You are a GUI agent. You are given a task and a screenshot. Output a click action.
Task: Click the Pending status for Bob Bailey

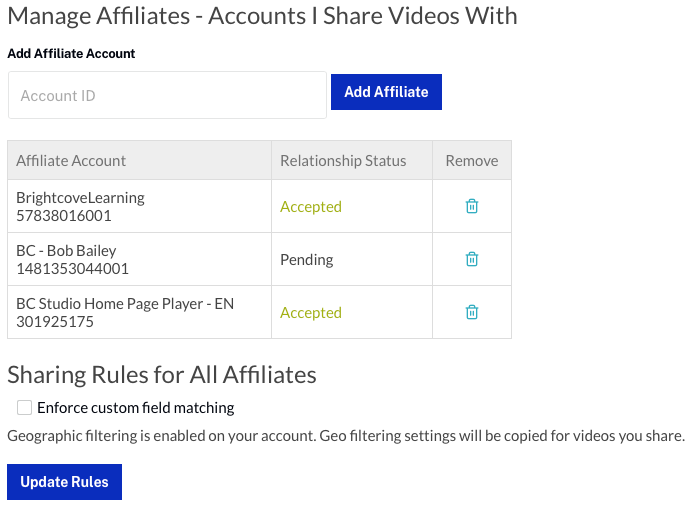tap(306, 259)
